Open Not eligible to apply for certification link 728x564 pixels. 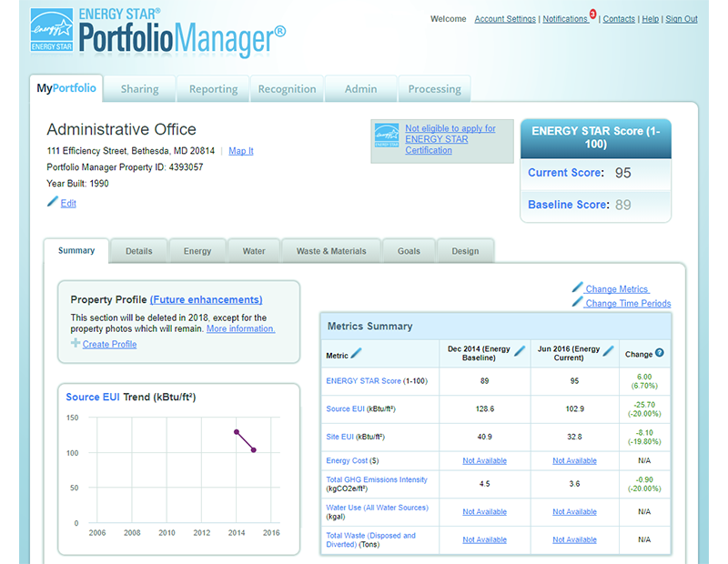pyautogui.click(x=450, y=139)
